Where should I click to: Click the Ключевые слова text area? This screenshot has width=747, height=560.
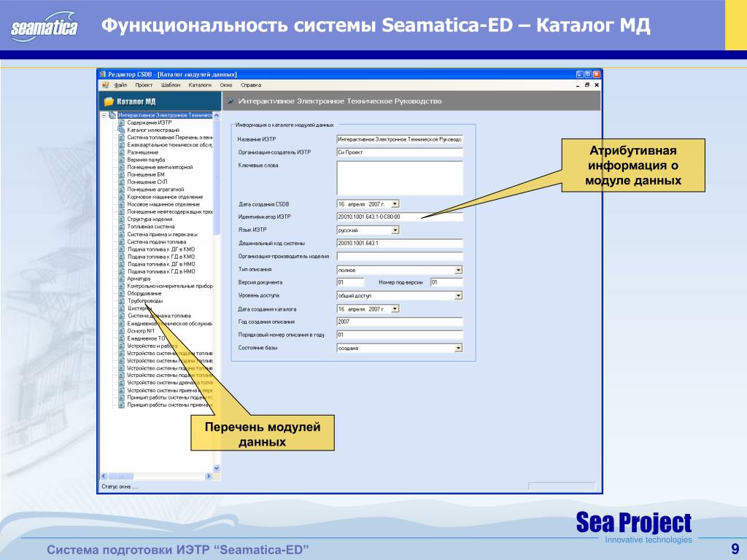400,178
